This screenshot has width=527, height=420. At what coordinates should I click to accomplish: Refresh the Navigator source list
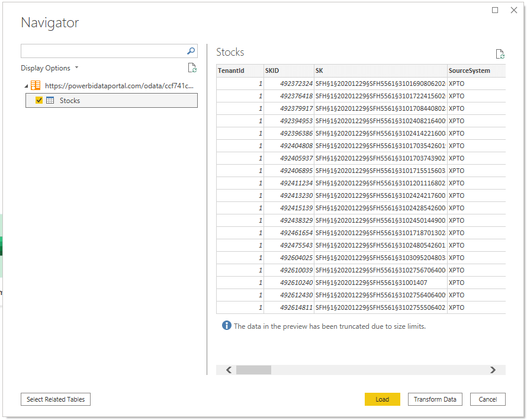point(192,68)
